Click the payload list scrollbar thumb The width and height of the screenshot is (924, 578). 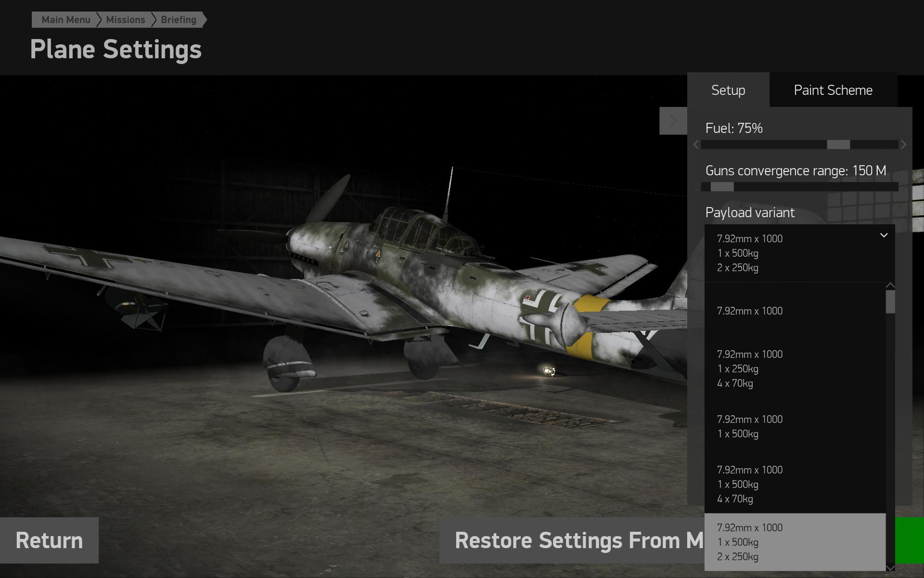coord(890,302)
